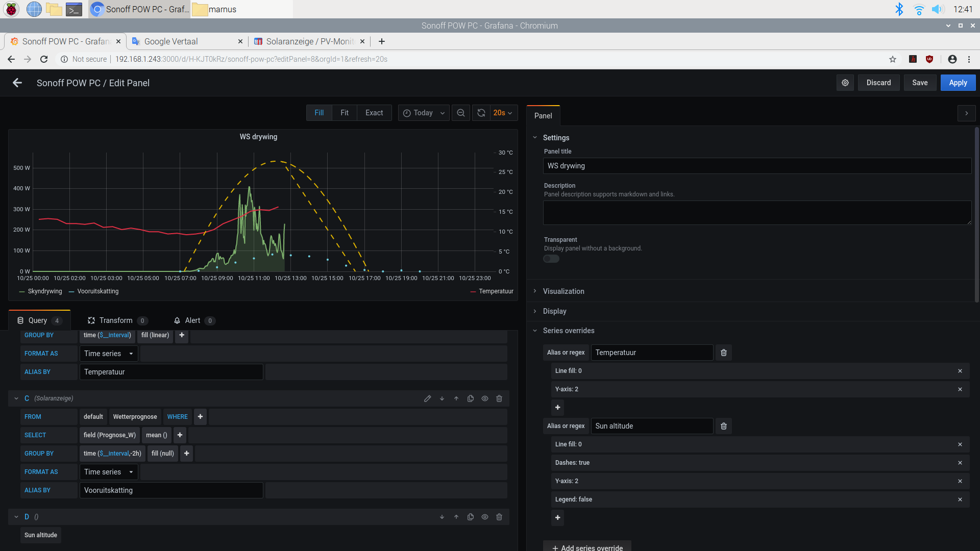Screen dimensions: 980x551
Task: Hide query C with eye icon
Action: [x=485, y=398]
